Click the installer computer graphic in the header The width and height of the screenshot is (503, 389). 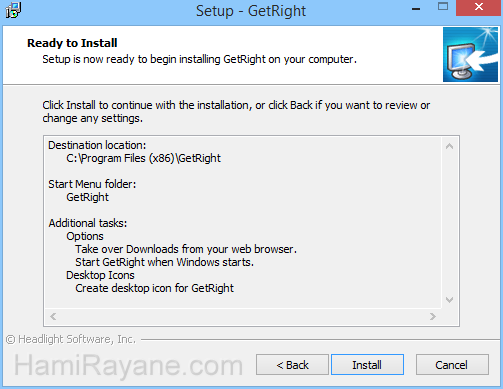(470, 54)
